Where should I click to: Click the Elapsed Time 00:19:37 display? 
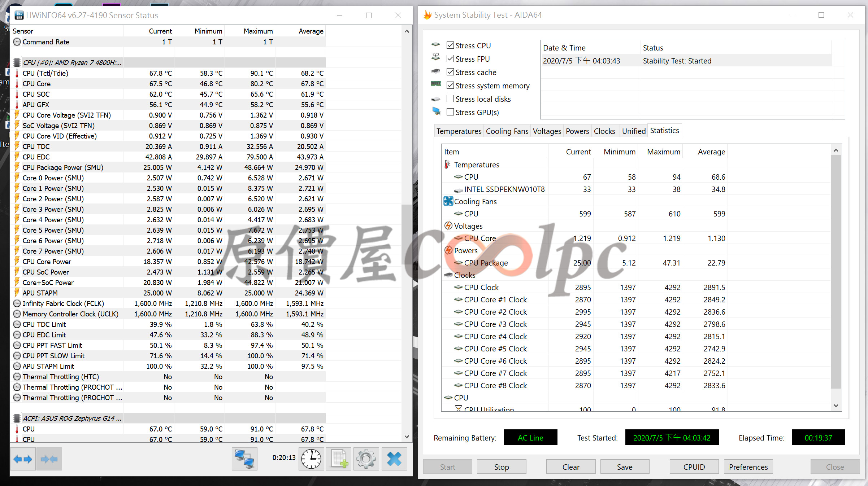pyautogui.click(x=818, y=438)
